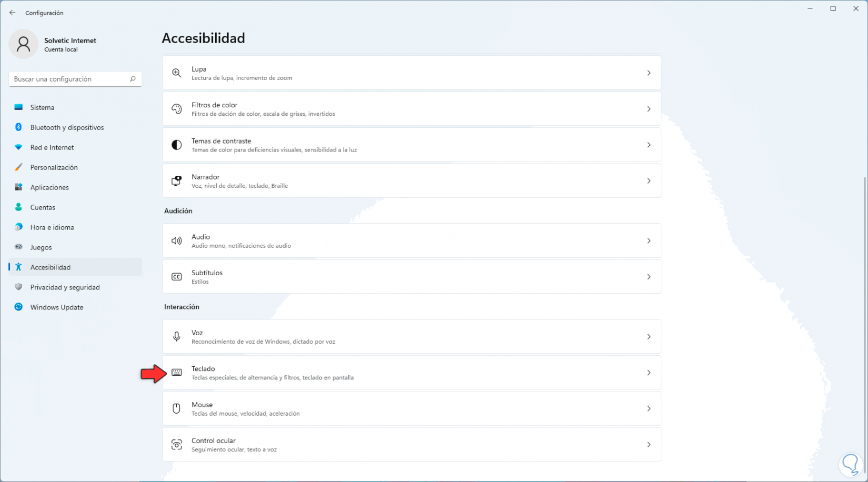Click the Temas de contraste half-circle icon
Image resolution: width=868 pixels, height=482 pixels.
pos(177,145)
